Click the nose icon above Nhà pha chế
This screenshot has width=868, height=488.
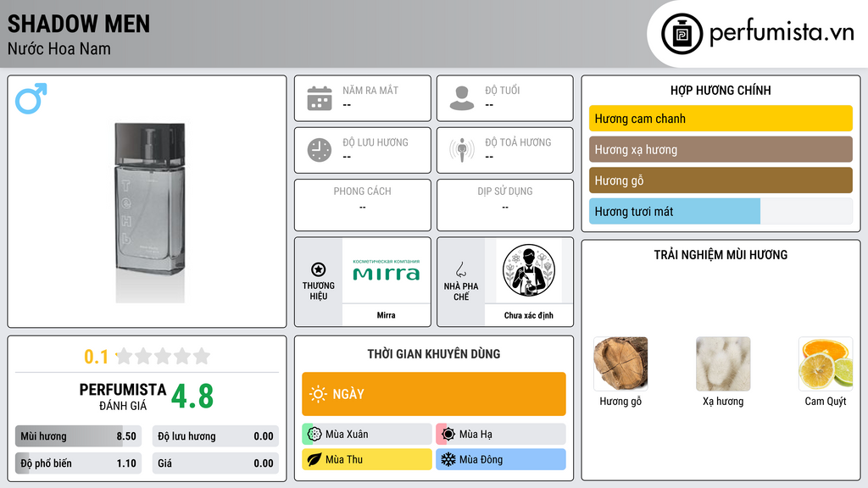pos(460,269)
